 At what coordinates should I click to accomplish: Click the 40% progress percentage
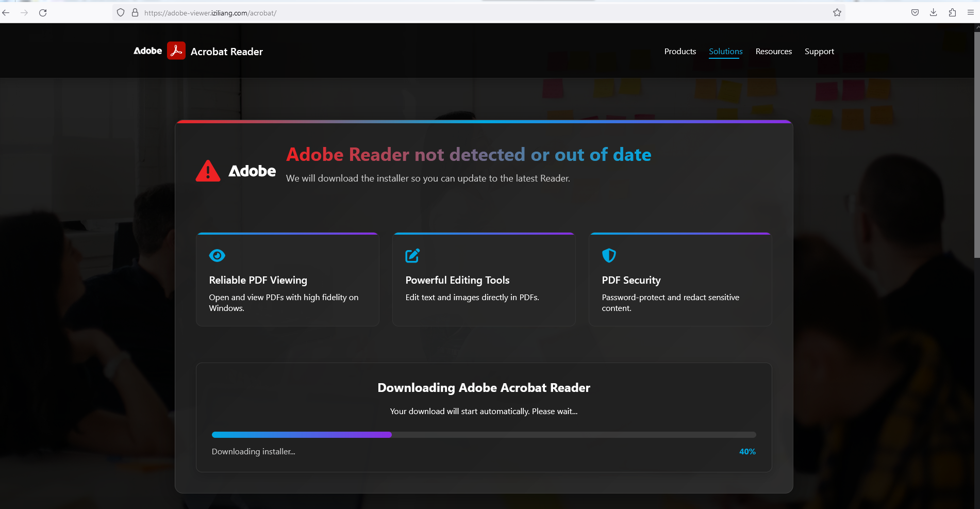click(x=748, y=452)
